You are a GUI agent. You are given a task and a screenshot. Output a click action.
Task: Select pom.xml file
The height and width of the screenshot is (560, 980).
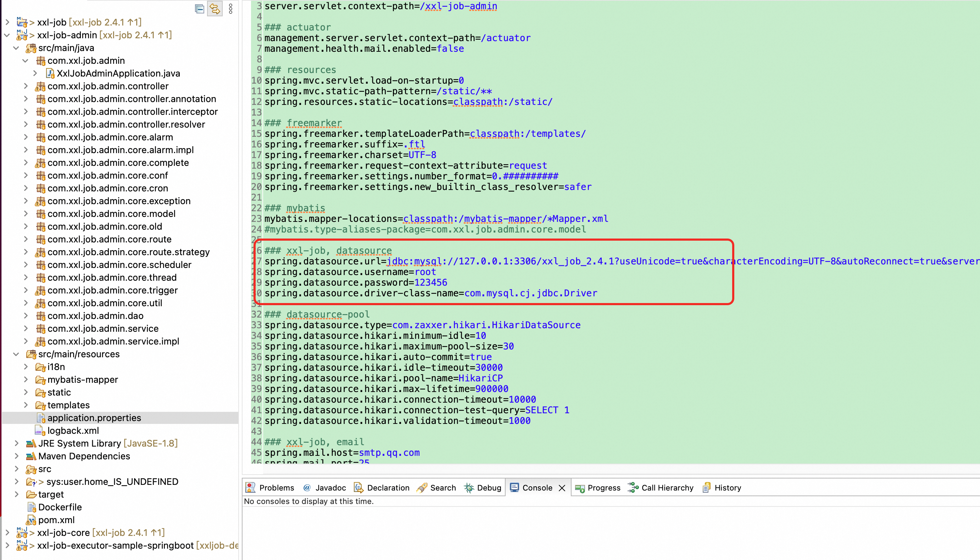[x=56, y=520]
